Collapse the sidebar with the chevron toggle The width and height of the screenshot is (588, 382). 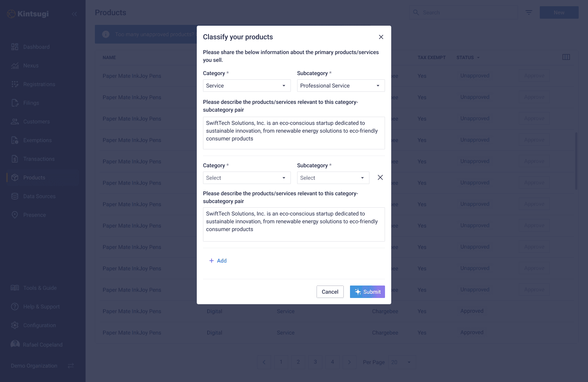point(74,14)
